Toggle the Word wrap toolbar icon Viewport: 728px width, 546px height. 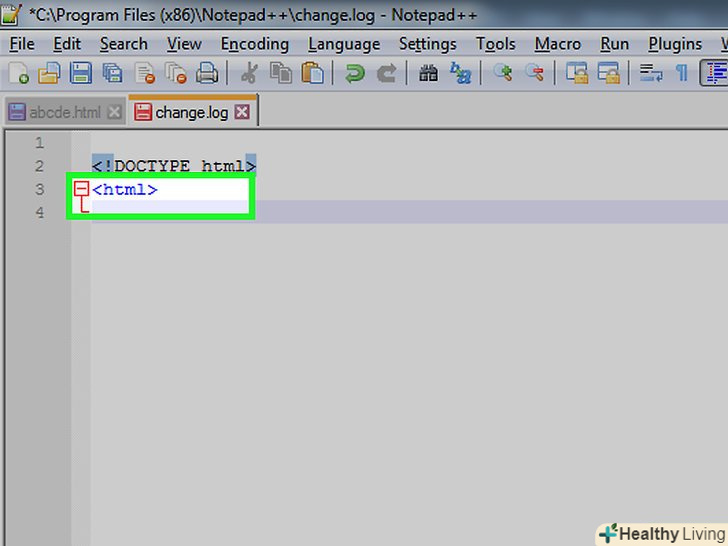(x=651, y=73)
